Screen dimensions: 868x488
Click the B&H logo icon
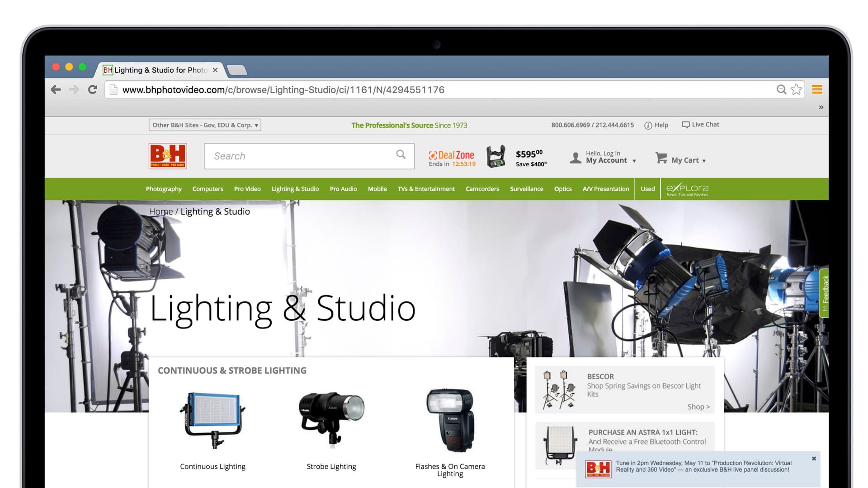pos(168,156)
